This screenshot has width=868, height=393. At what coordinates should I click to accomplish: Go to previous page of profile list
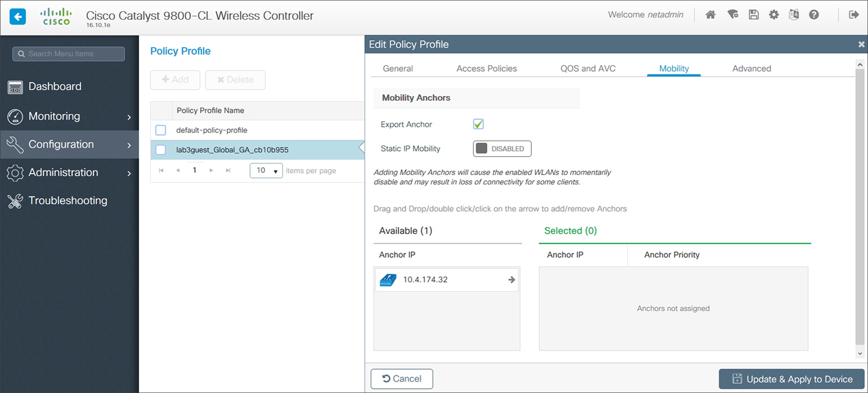coord(178,170)
